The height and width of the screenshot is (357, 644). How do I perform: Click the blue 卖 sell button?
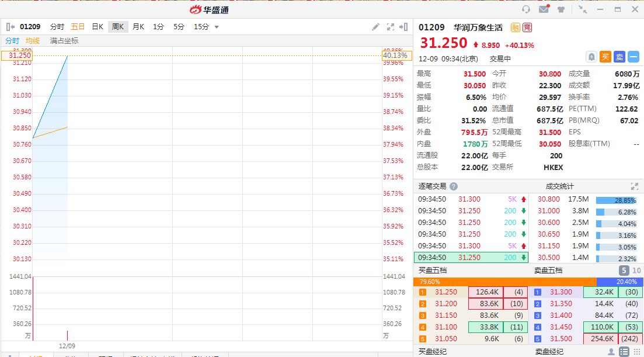pyautogui.click(x=619, y=57)
